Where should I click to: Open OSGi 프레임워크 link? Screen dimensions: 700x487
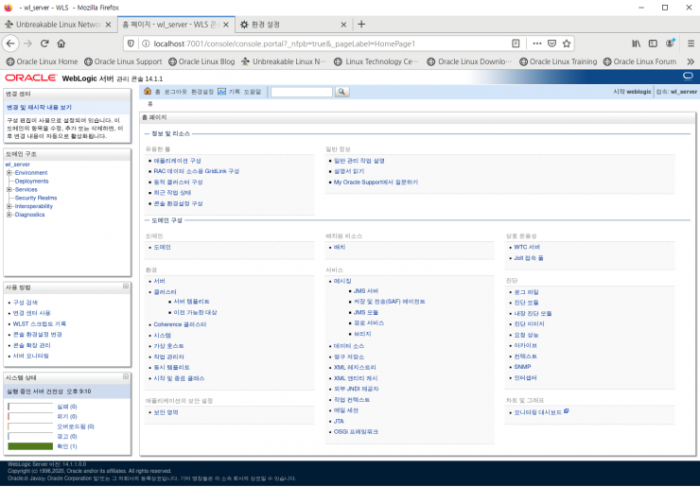(x=356, y=432)
